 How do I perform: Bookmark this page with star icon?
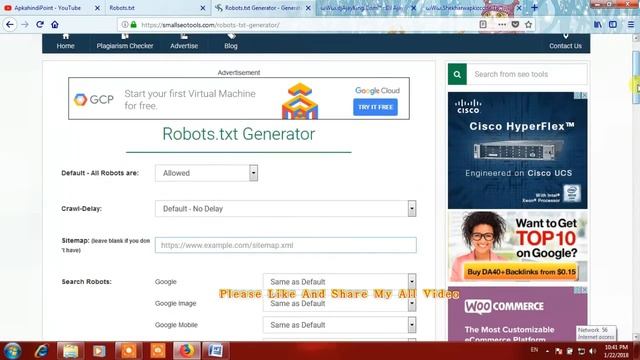tap(529, 24)
